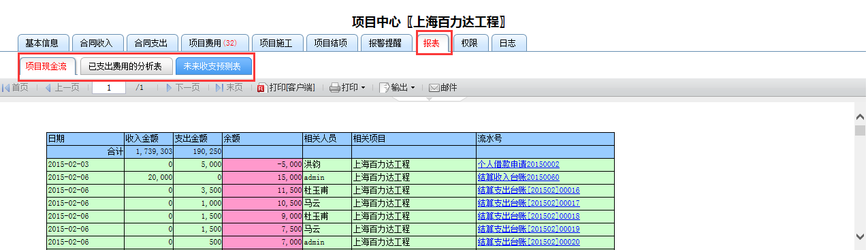
Task: Switch to 项目施工 tab
Action: tap(277, 43)
